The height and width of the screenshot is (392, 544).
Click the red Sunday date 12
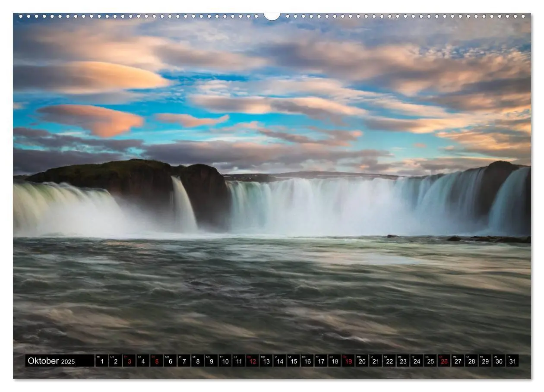point(252,361)
